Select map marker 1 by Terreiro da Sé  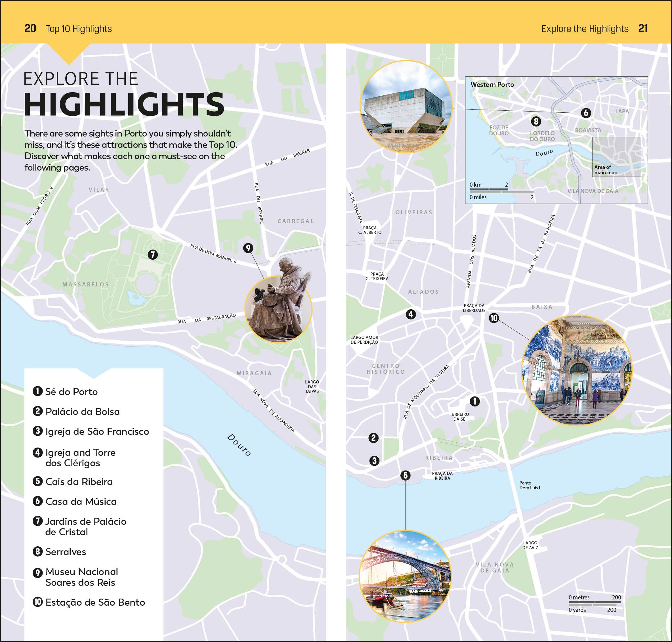(x=474, y=401)
